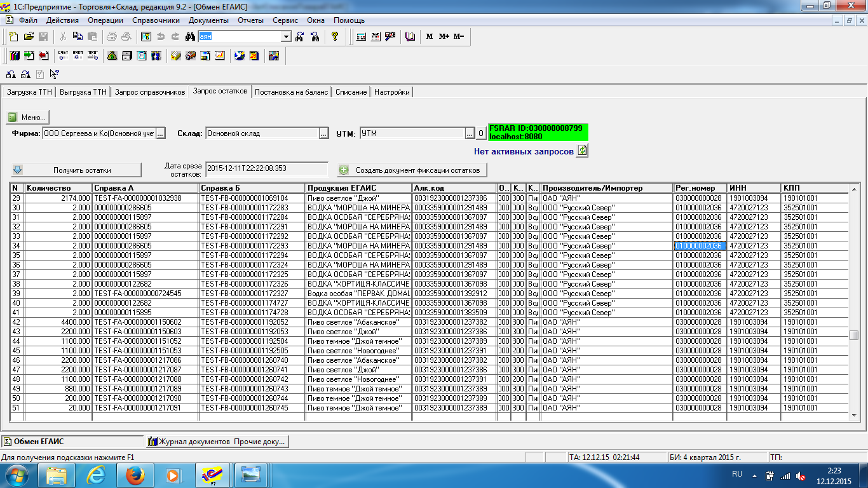The image size is (868, 488).
Task: Select Пиво светлое "Абаканское" cell in row 42
Action: click(x=358, y=322)
